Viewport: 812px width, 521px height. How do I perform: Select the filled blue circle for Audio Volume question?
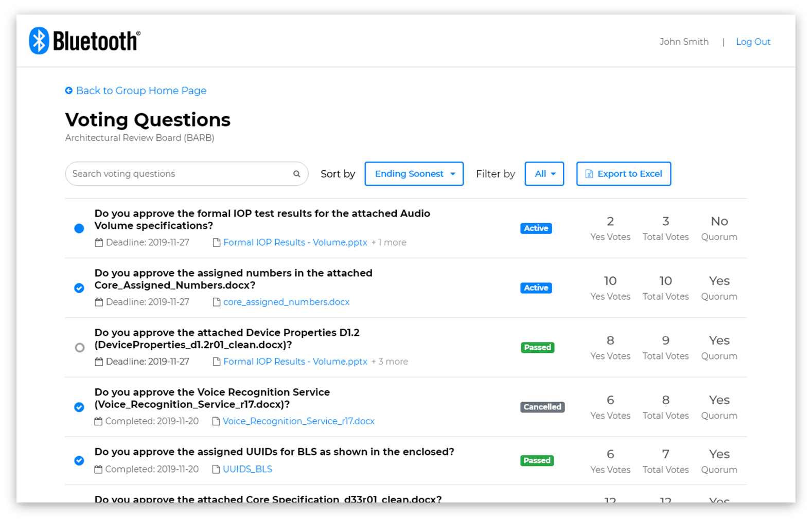(79, 228)
